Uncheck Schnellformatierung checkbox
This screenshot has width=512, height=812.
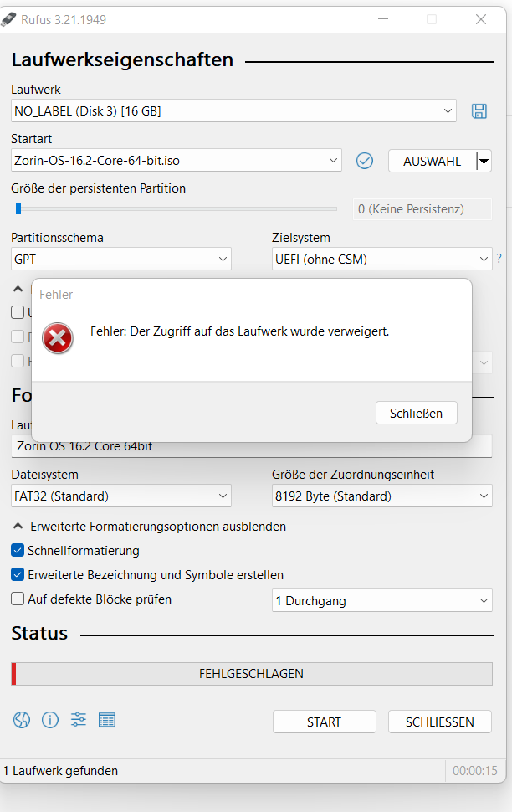(x=18, y=550)
